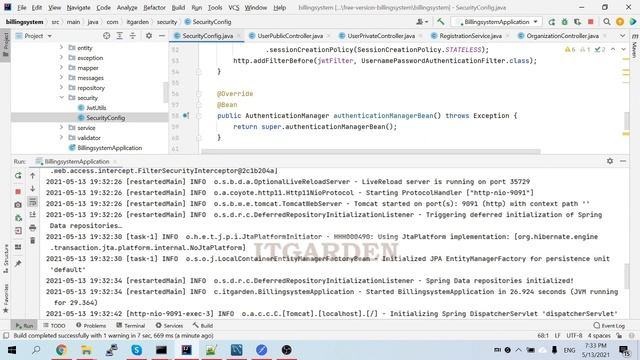Open Run panel settings gear
This screenshot has height=360, width=640.
(610, 161)
